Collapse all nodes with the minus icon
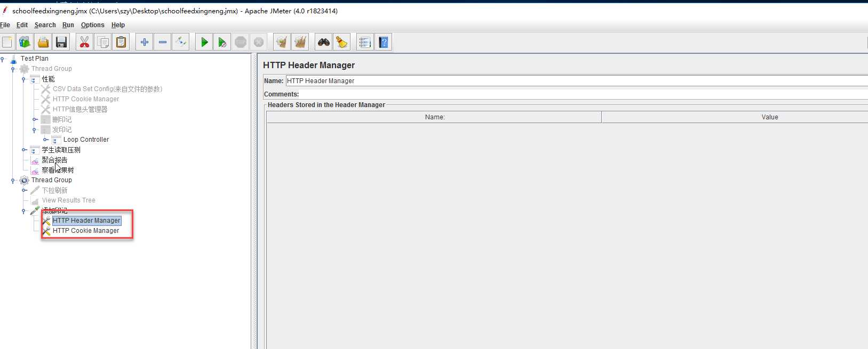The height and width of the screenshot is (349, 868). point(163,42)
